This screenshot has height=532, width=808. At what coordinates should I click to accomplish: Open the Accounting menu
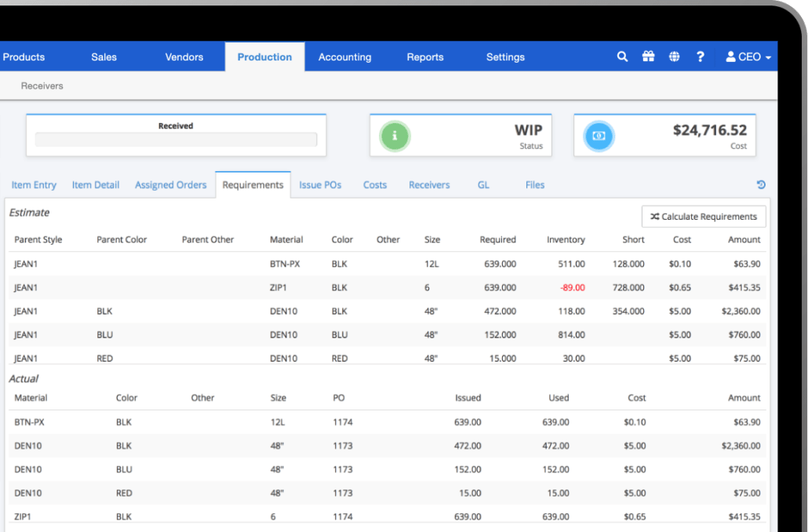344,56
